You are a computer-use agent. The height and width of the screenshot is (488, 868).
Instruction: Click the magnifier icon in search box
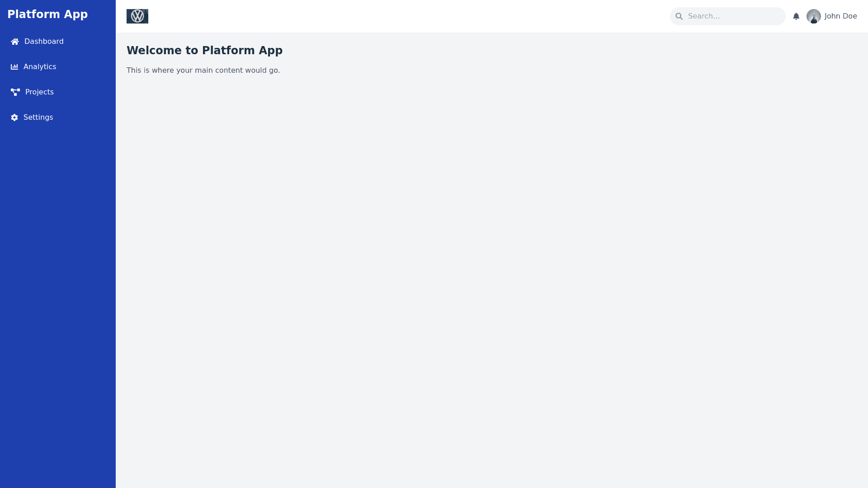679,16
